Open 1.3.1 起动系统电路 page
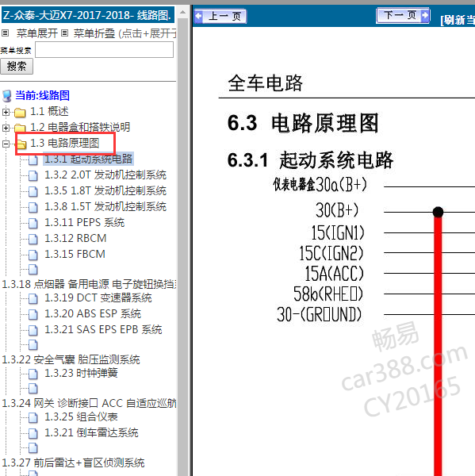 click(88, 159)
